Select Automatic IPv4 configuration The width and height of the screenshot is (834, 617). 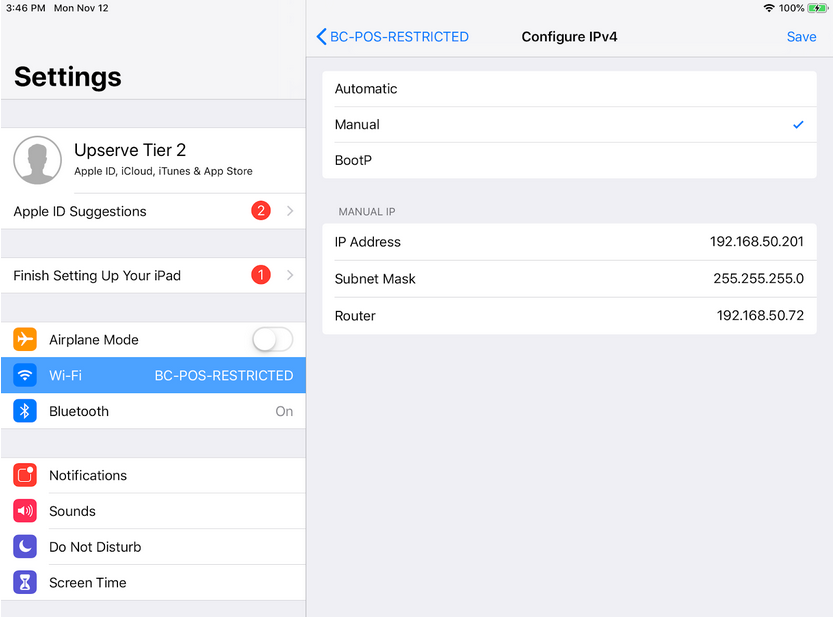tap(570, 88)
